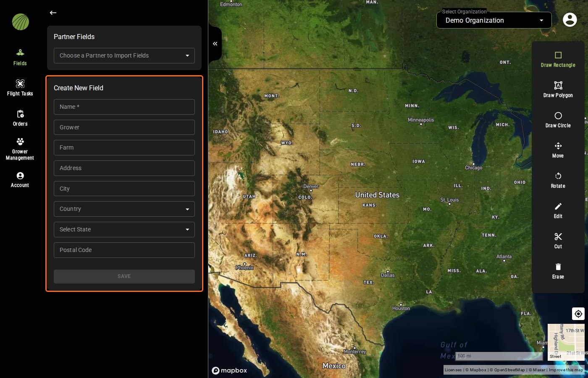
Task: Open the Licenses link
Action: point(453,370)
